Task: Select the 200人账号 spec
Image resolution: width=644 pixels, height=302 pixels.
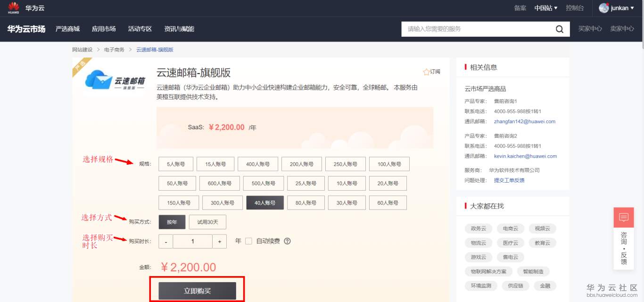Action: click(x=302, y=164)
